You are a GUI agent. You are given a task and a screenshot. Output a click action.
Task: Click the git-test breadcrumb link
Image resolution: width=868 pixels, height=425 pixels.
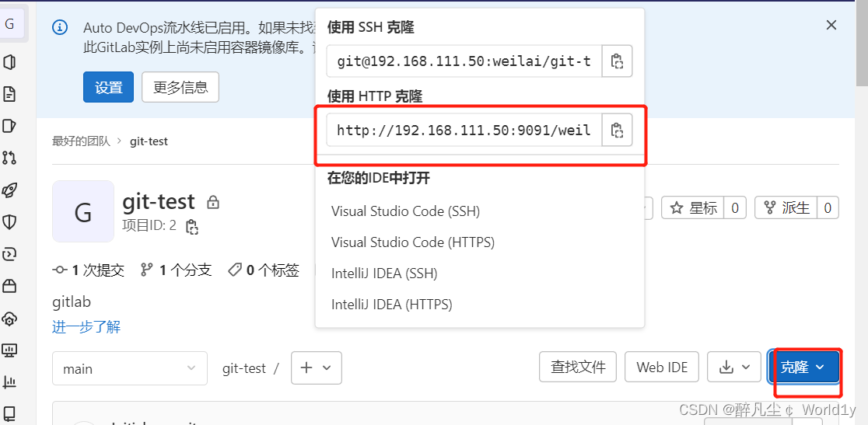[149, 141]
